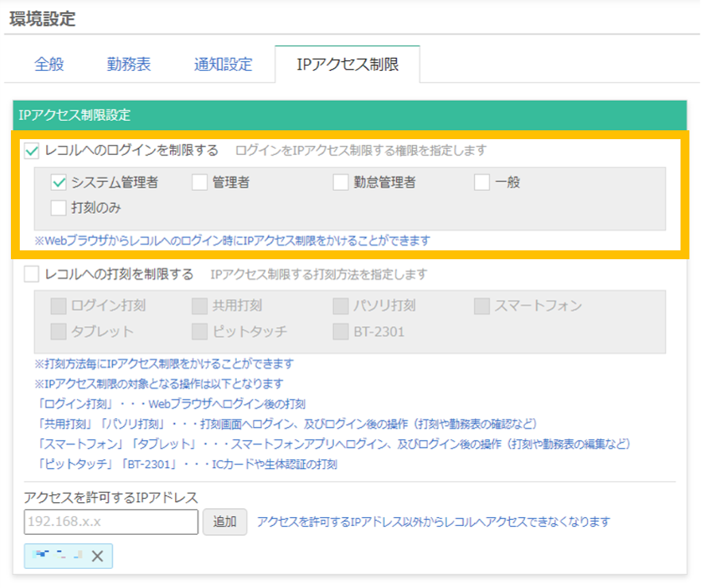701x588 pixels.
Task: Enable レコルへの打刻を制限する restriction
Action: point(30,273)
